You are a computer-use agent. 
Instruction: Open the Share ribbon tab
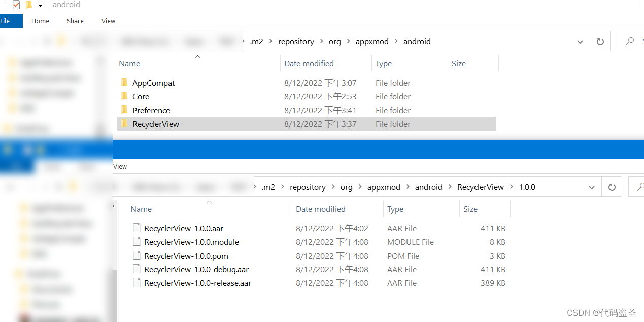point(75,21)
